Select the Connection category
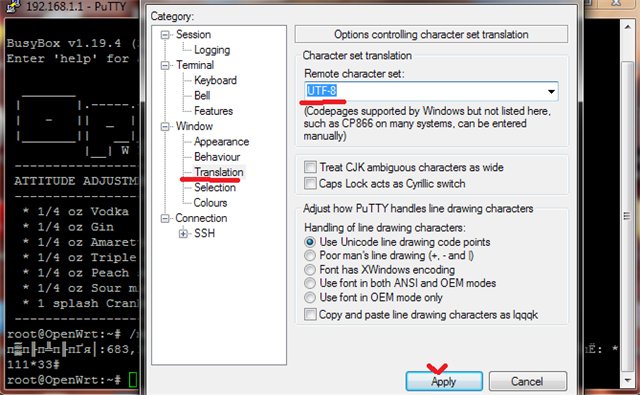Viewport: 640px width, 395px height. tap(201, 218)
